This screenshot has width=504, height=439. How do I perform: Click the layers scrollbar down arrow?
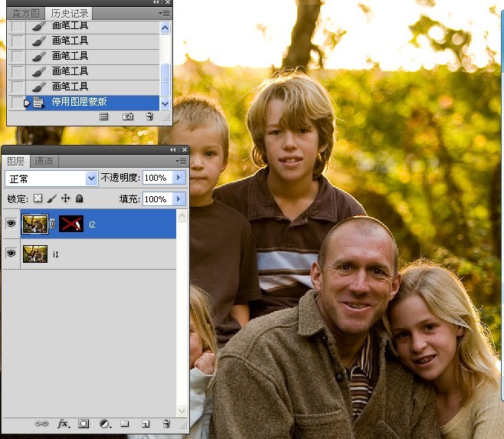click(182, 410)
